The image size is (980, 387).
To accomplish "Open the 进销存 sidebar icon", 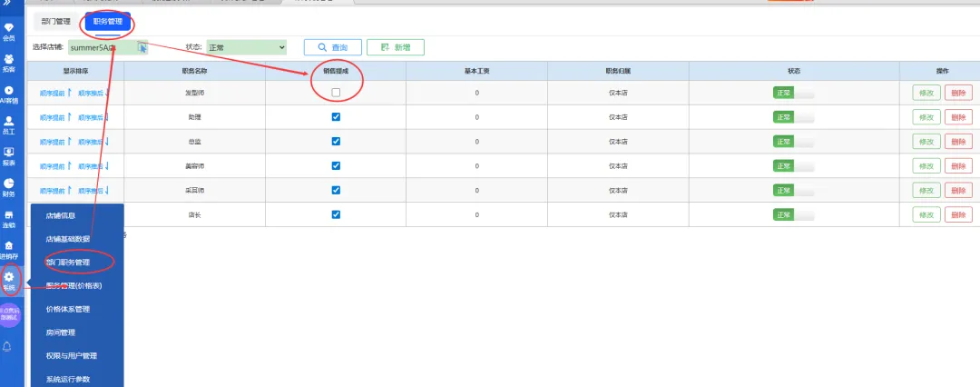I will (x=9, y=250).
